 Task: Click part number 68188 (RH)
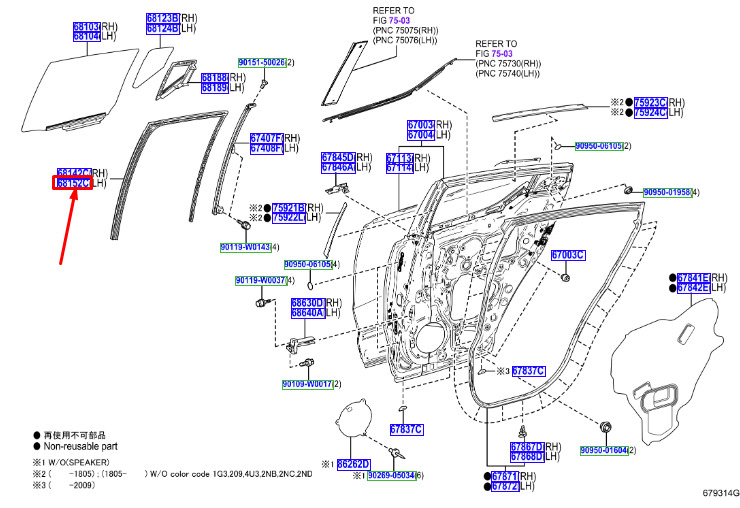coord(215,77)
